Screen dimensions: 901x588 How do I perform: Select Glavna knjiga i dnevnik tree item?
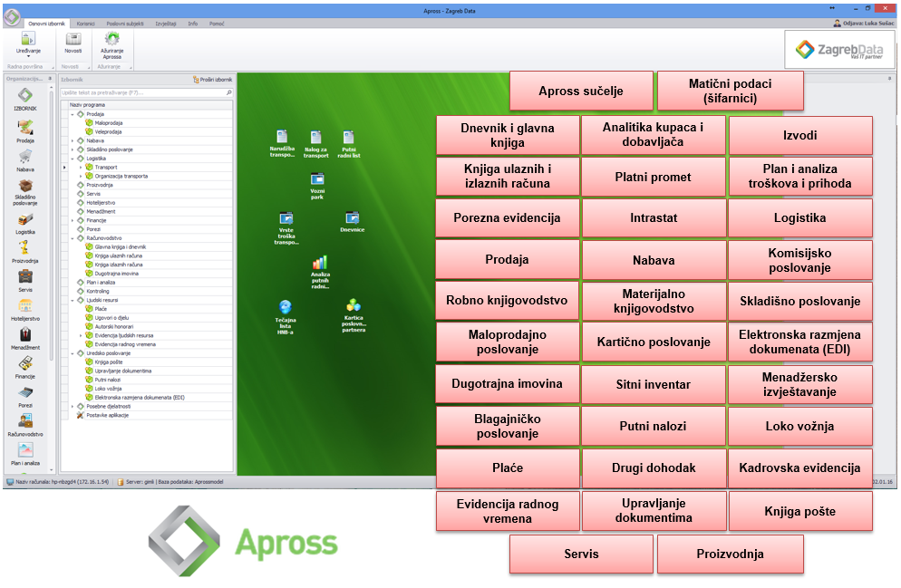pyautogui.click(x=120, y=247)
